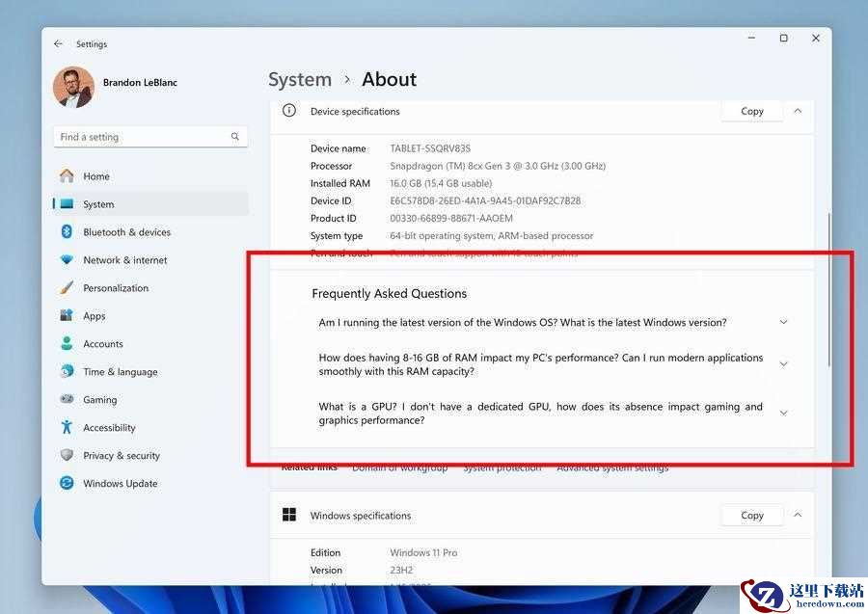The image size is (868, 614).
Task: Collapse the Device specifications section
Action: [798, 111]
